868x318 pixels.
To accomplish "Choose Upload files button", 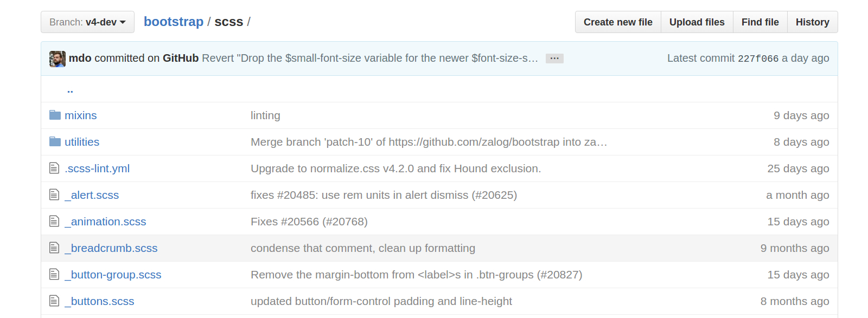I will [x=697, y=22].
